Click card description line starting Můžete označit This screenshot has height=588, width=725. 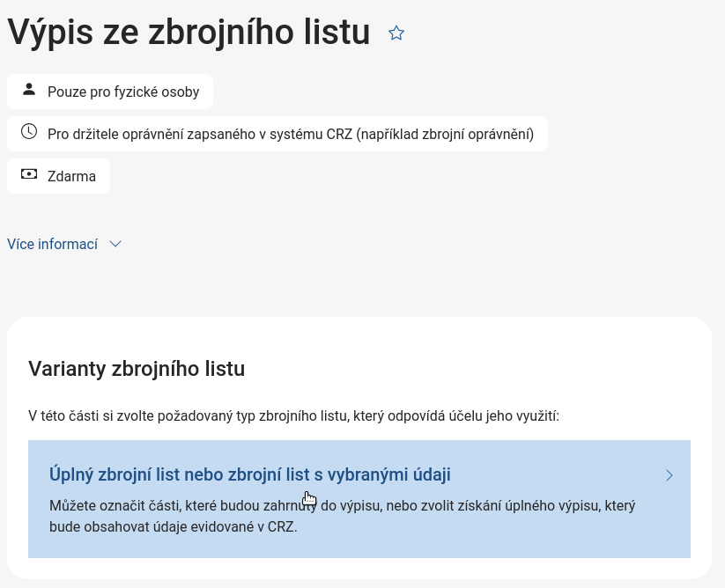pos(342,506)
